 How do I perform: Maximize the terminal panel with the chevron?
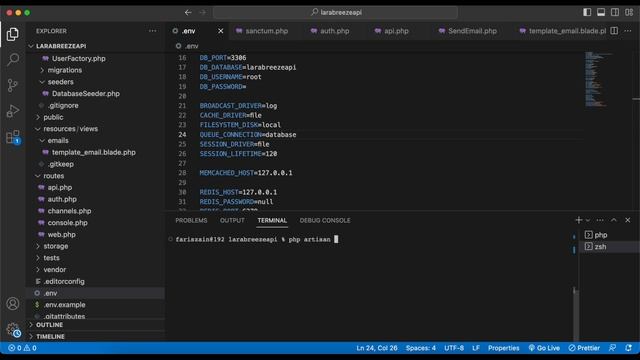614,220
